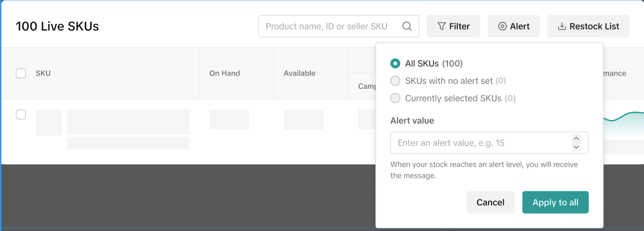Tick the select-all checkbox in SKU header
The width and height of the screenshot is (644, 231).
pos(21,73)
